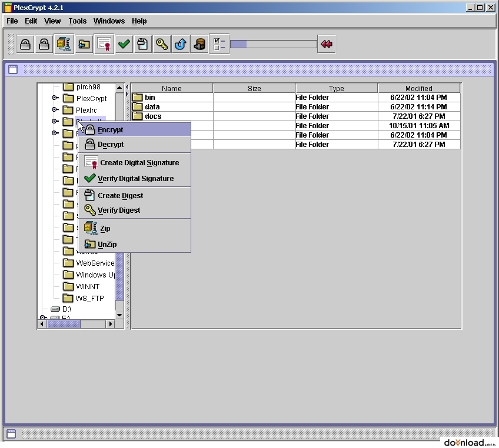Expand the tree node below PlexIrc

(x=55, y=122)
